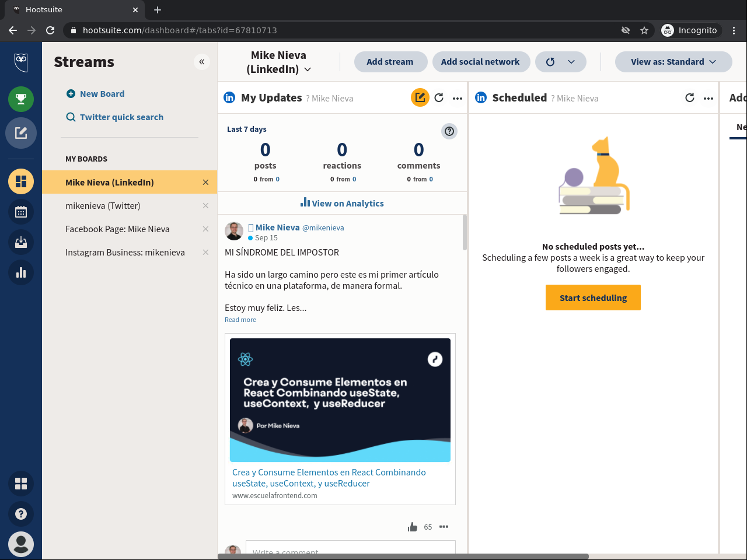Click the Incognito profile button
Image resolution: width=747 pixels, height=560 pixels.
690,30
